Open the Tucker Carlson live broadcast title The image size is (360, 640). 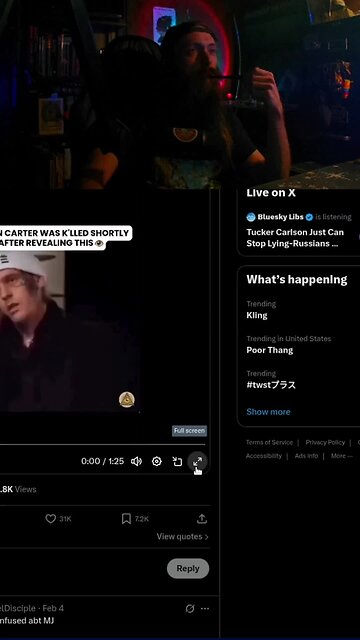click(295, 238)
